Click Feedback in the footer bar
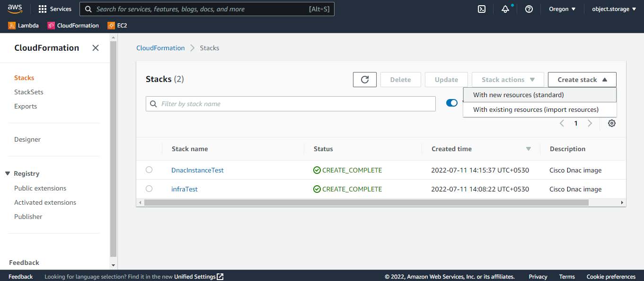The width and height of the screenshot is (644, 281). tap(21, 277)
